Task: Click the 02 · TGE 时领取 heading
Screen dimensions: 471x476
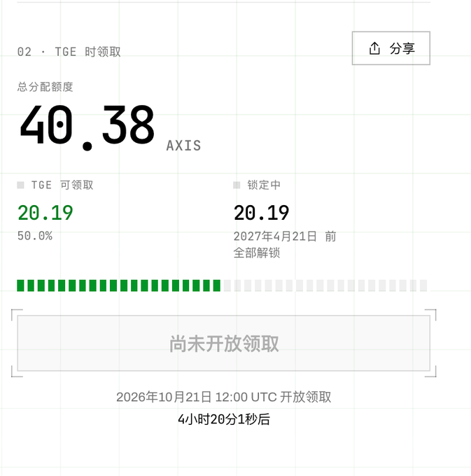Action: click(69, 52)
